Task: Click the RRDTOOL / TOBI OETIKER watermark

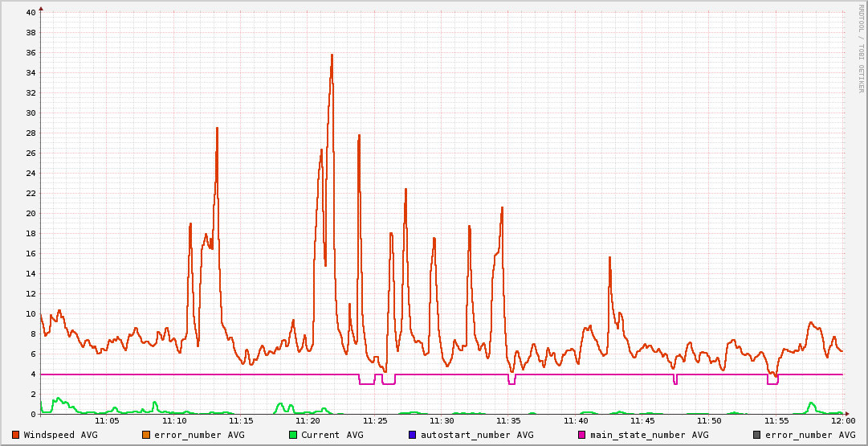Action: point(861,48)
